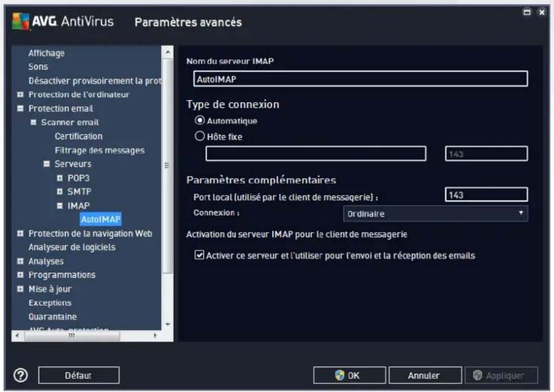Click the Appliquer button

501,375
